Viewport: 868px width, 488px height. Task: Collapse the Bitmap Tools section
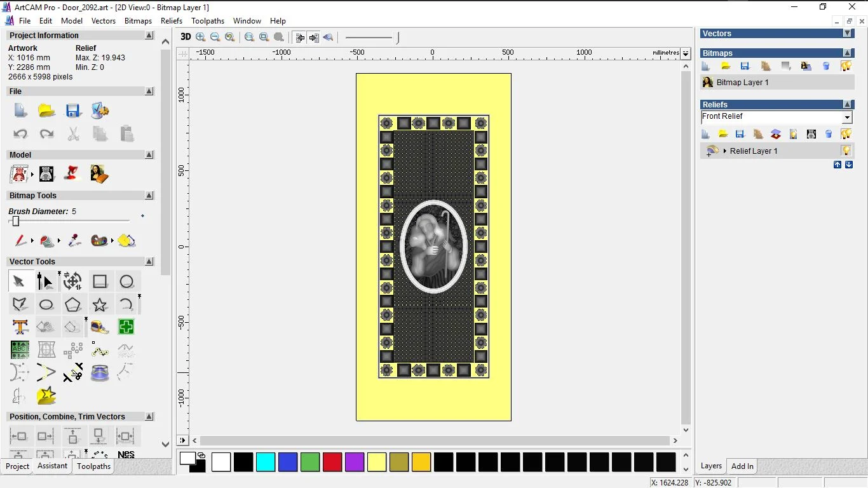pos(149,196)
